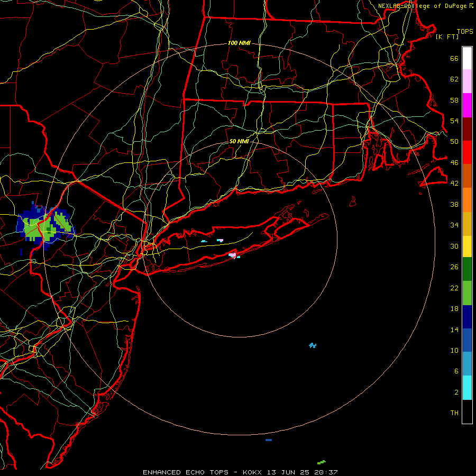Click the white top segment of the color scale

point(467,58)
